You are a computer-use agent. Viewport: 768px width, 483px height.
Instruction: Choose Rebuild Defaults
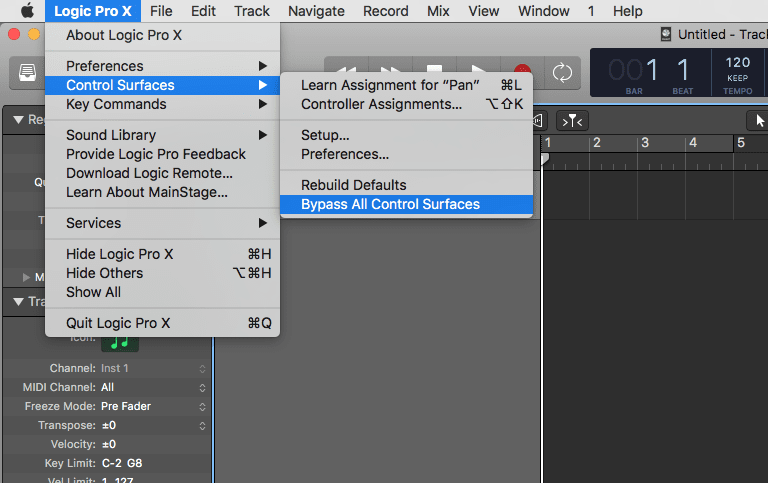point(406,185)
